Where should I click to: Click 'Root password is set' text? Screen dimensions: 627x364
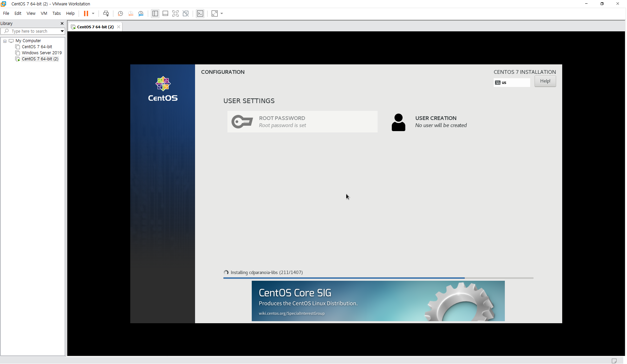(x=282, y=125)
